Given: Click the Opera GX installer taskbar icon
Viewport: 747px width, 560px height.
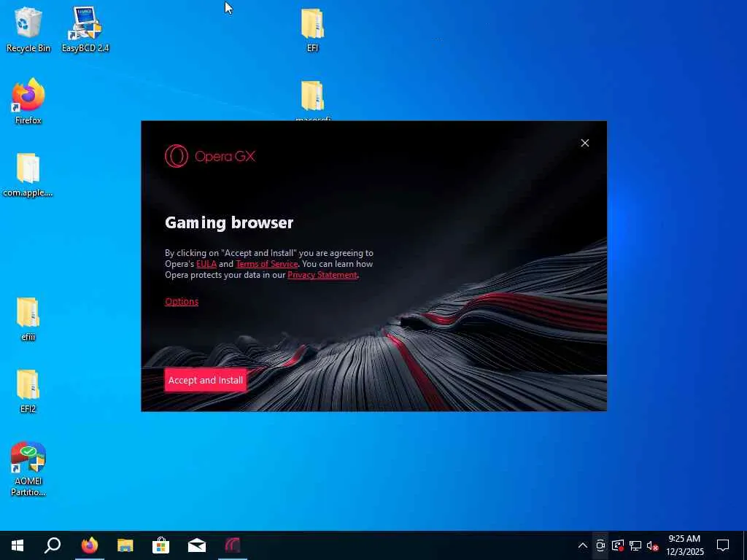Looking at the screenshot, I should pyautogui.click(x=233, y=545).
